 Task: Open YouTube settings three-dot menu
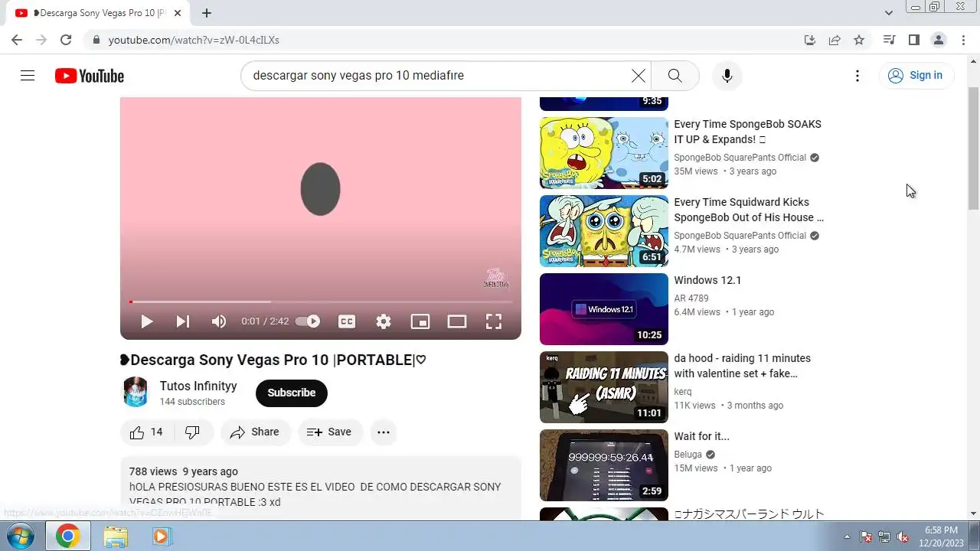[857, 76]
